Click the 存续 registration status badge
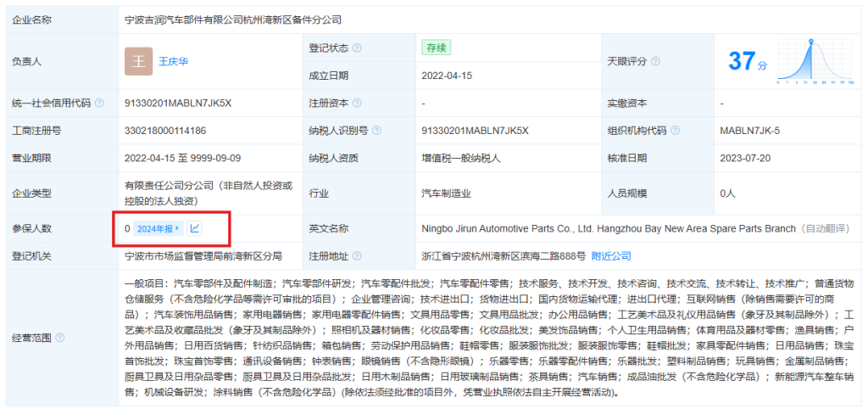 436,48
